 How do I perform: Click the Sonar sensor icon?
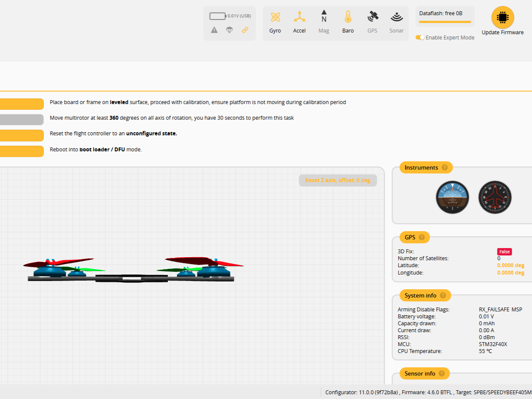pyautogui.click(x=397, y=17)
